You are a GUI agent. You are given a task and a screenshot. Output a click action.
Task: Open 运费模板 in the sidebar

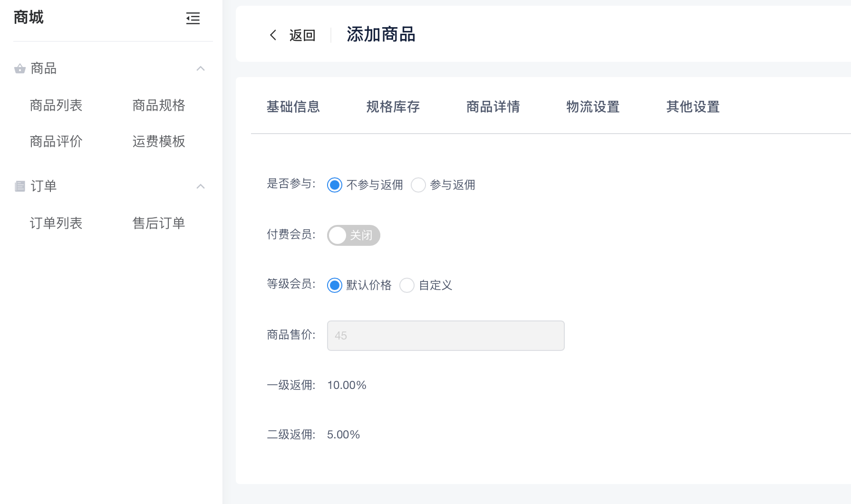tap(159, 141)
